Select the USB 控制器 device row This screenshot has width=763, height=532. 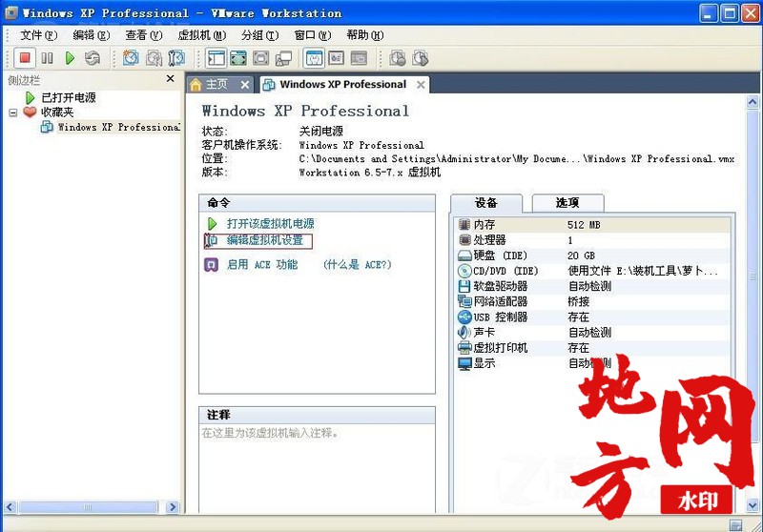(x=593, y=317)
